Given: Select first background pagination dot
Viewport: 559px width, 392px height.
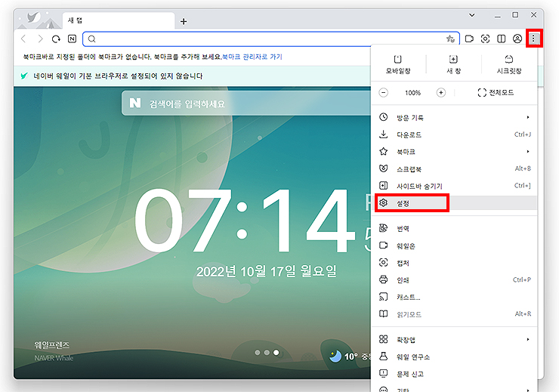Looking at the screenshot, I should pos(258,353).
